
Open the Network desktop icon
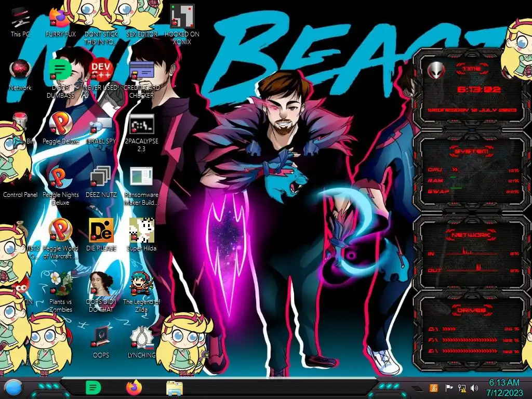pyautogui.click(x=20, y=75)
